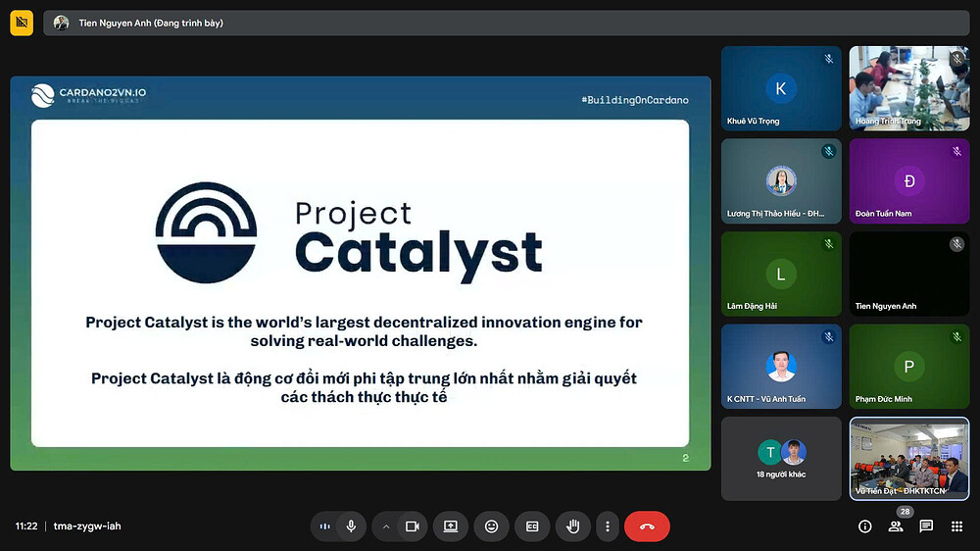Select Đoàn Tuấn Nam tile

pyautogui.click(x=909, y=180)
